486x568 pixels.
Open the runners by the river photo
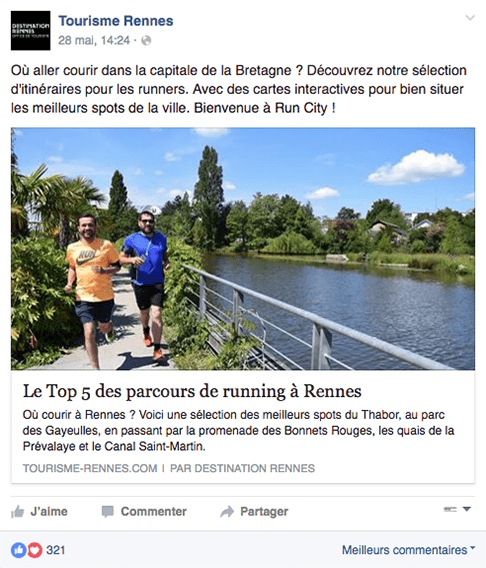tap(243, 248)
